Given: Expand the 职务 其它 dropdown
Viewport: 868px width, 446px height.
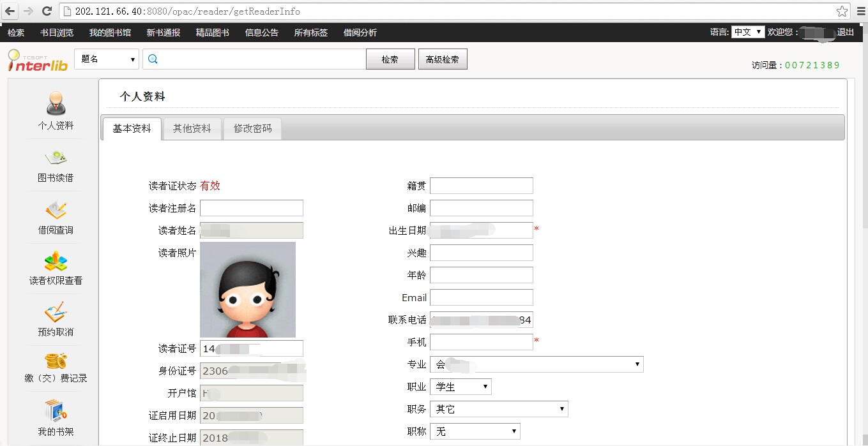Looking at the screenshot, I should coord(499,409).
